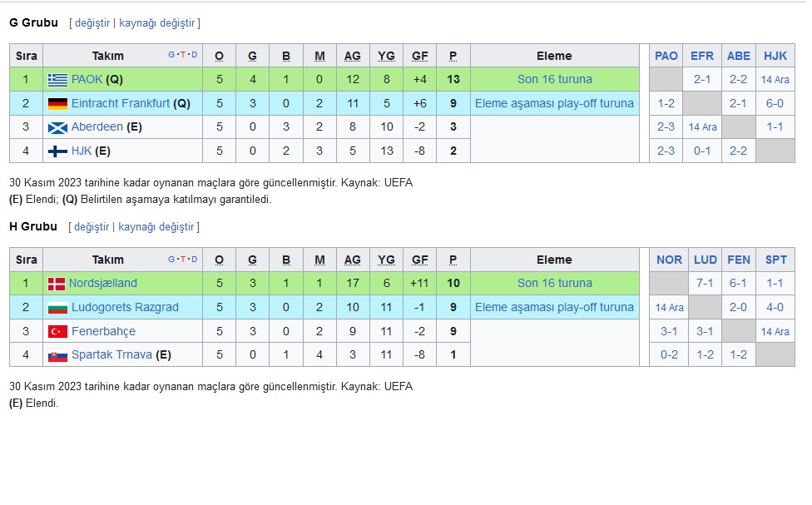812x505 pixels.
Task: Click the EFR column header abbreviation
Action: pos(702,56)
